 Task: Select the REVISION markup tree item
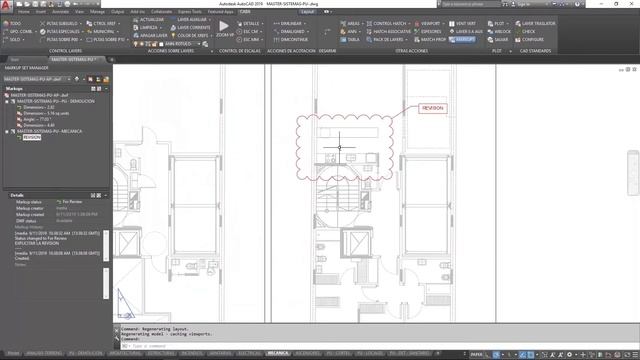point(32,138)
